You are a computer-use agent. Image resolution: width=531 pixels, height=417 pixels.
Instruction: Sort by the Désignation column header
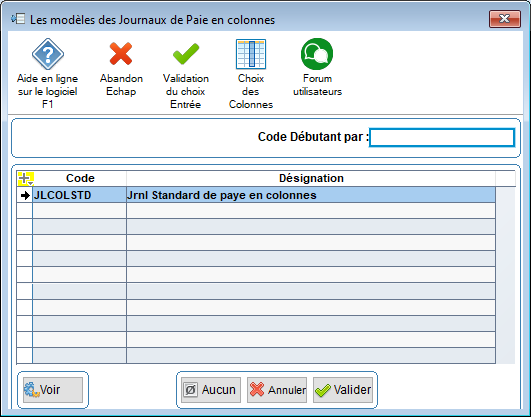coord(311,178)
